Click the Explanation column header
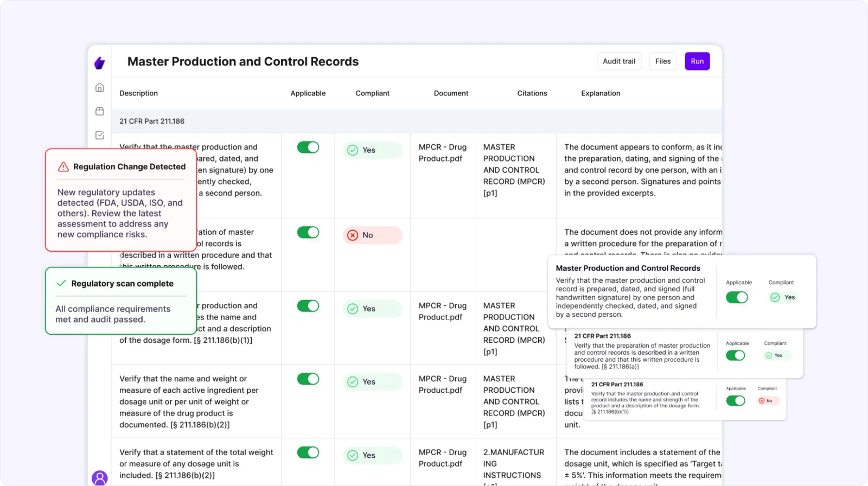868x486 pixels. tap(601, 93)
